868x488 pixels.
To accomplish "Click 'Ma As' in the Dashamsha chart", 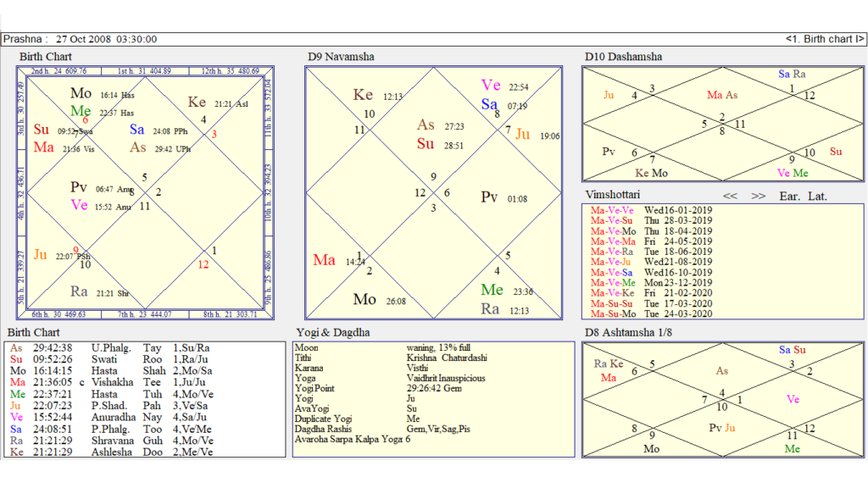I will (722, 95).
